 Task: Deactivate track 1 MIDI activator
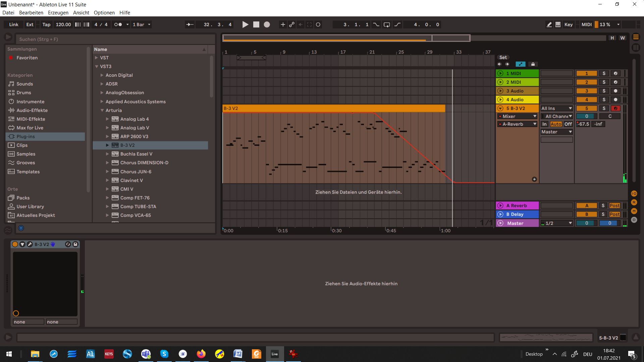(x=587, y=73)
